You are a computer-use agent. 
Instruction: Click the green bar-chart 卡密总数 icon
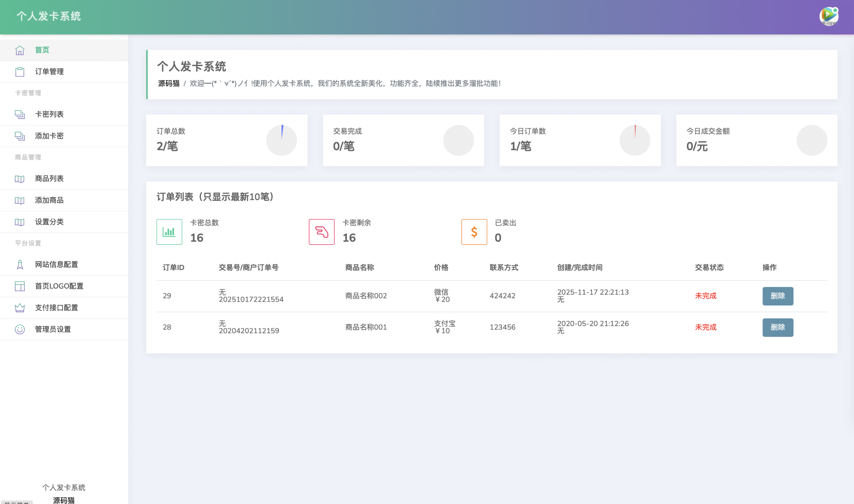[169, 232]
